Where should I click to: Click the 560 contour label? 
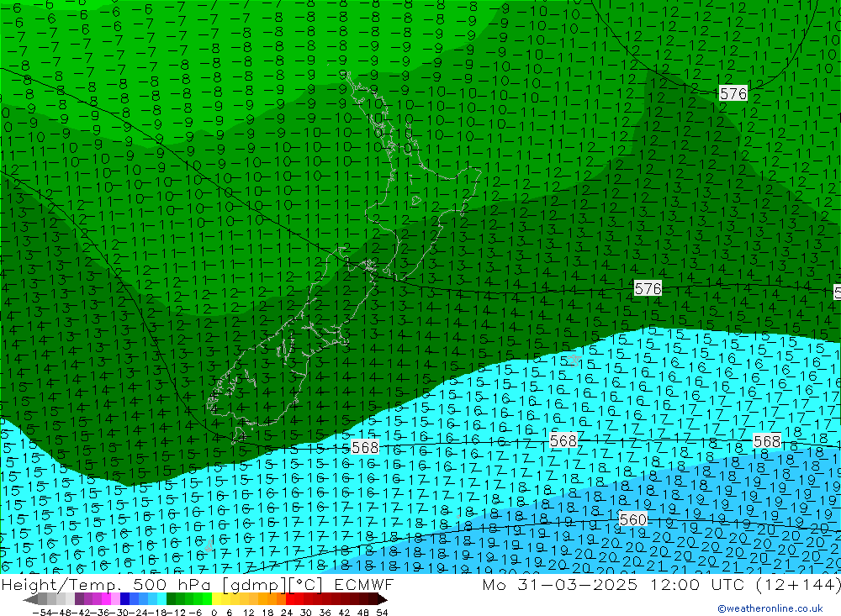pyautogui.click(x=633, y=519)
